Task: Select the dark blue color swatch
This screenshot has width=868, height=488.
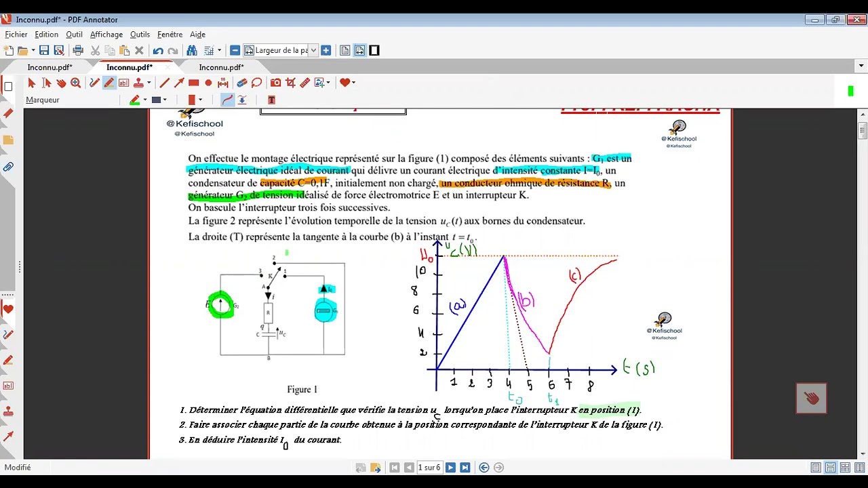Action: 156,100
